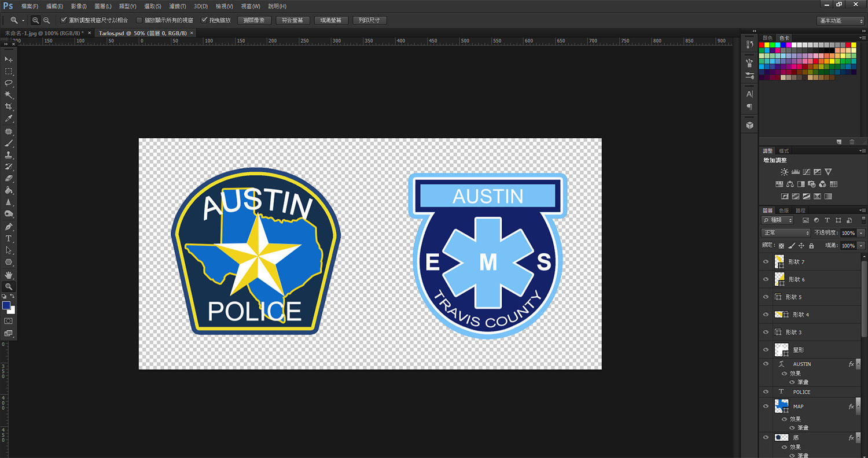The height and width of the screenshot is (458, 868).
Task: Open the 種類 layer filter dropdown
Action: (778, 220)
